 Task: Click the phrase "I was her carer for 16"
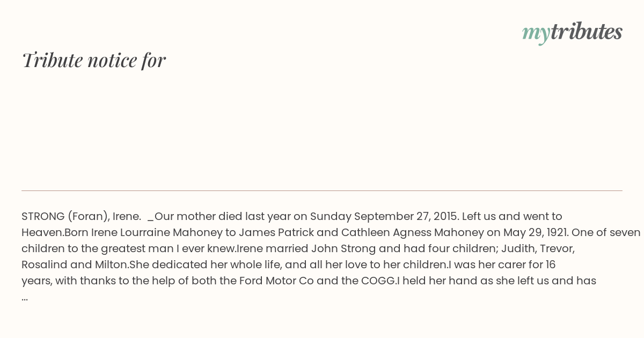click(502, 264)
